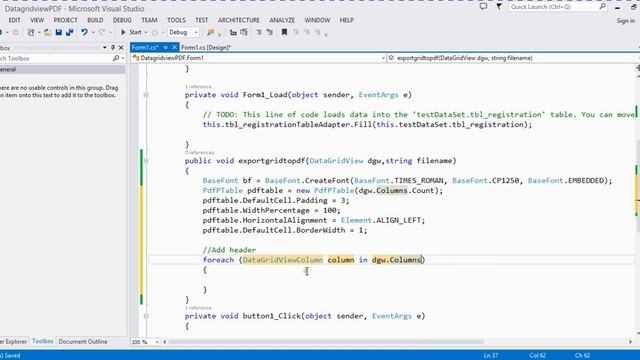The image size is (640, 360).
Task: Open the ANALYZE menu
Action: (282, 20)
